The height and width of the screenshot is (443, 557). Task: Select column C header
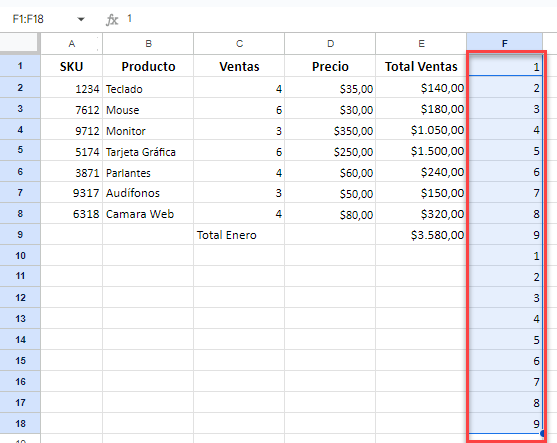pyautogui.click(x=239, y=44)
